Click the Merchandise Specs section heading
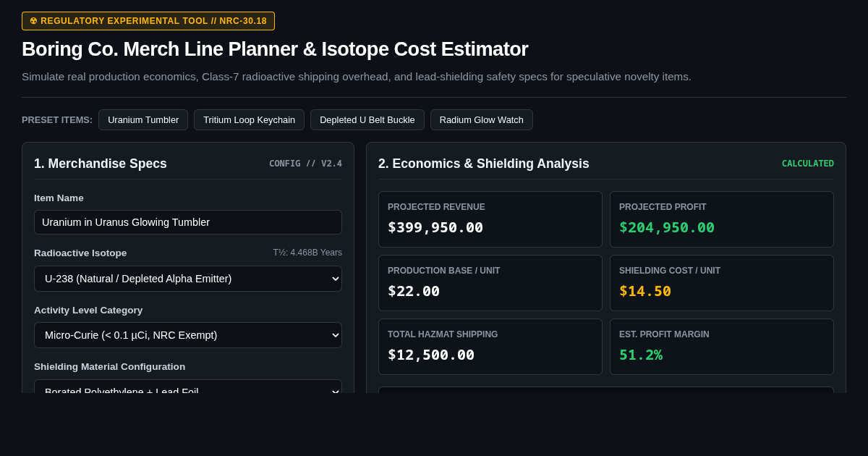Viewport: 868px width, 456px height. point(101,164)
